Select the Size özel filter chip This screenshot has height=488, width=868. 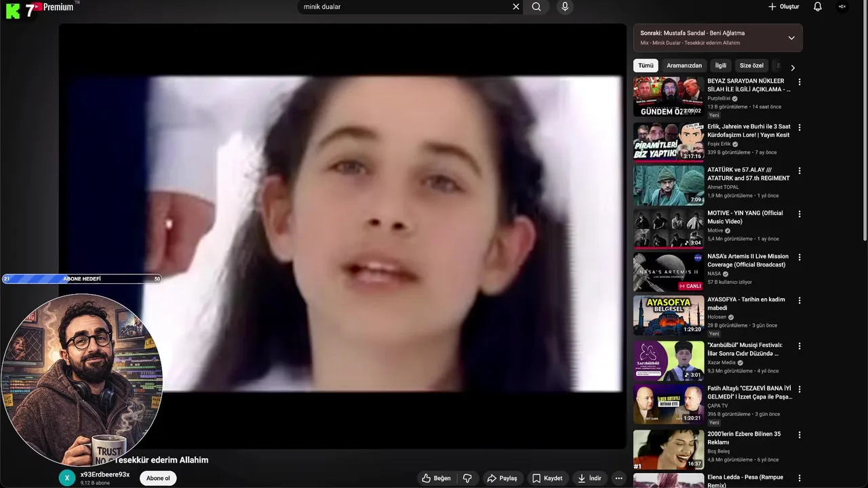(x=751, y=66)
